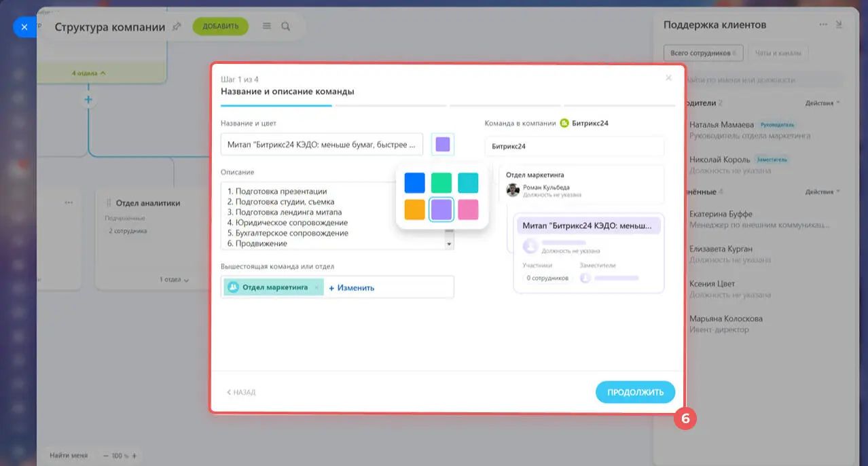Image resolution: width=868 pixels, height=466 pixels.
Task: Remove the Отдел маркетинга tag
Action: pyautogui.click(x=317, y=287)
